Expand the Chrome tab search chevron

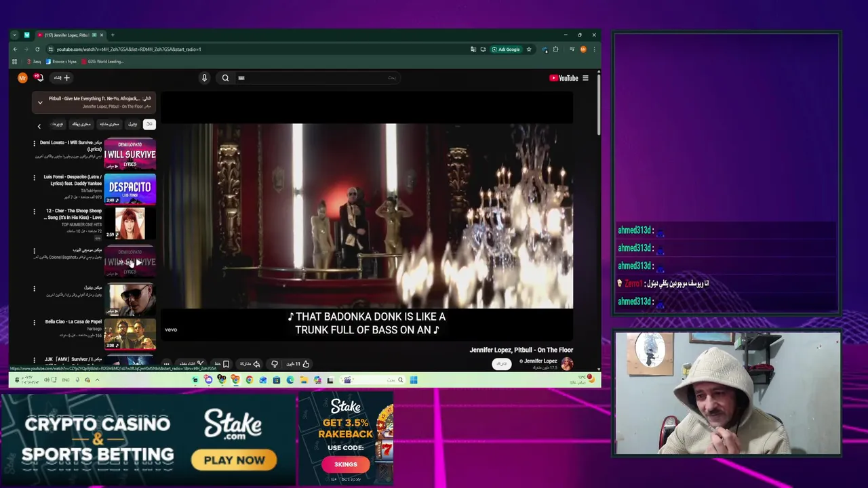coord(14,35)
